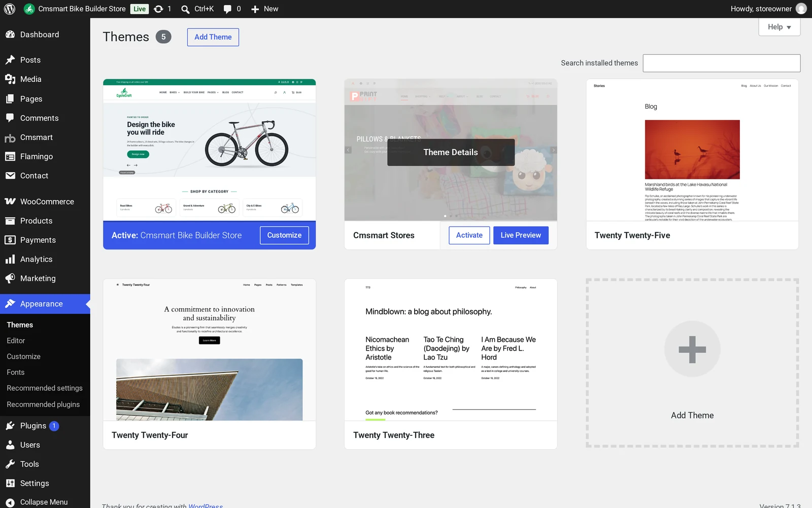The height and width of the screenshot is (508, 812).
Task: Click the dashed Add Theme placeholder card
Action: (x=692, y=363)
